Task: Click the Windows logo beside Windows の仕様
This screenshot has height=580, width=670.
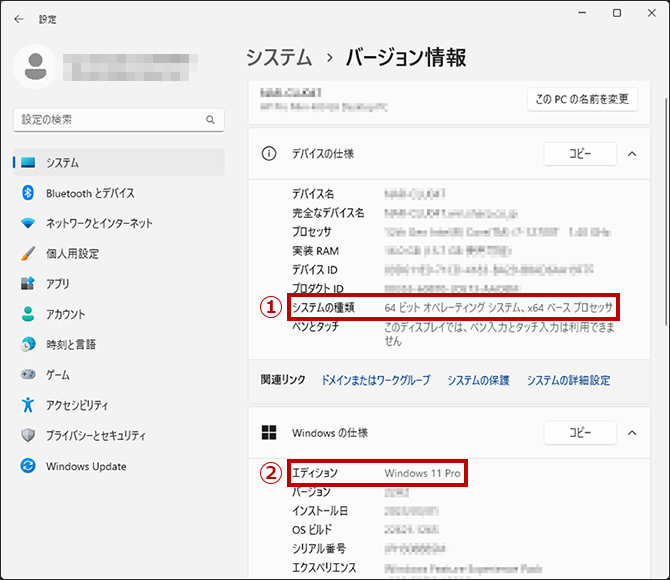Action: [x=269, y=433]
